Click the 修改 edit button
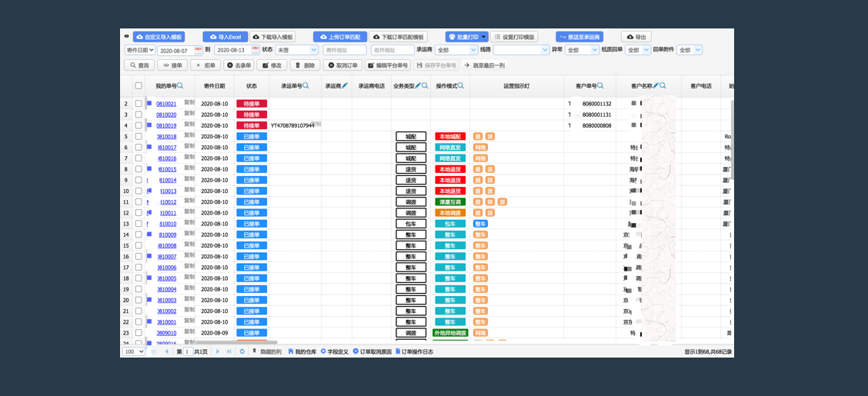Image resolution: width=868 pixels, height=396 pixels. pos(272,65)
